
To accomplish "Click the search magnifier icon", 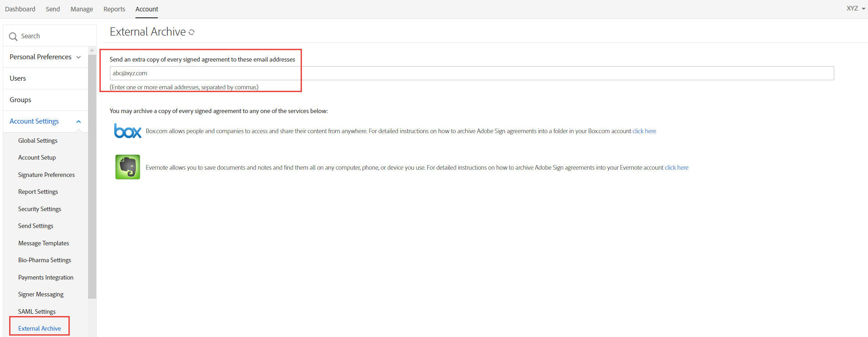I will 13,36.
